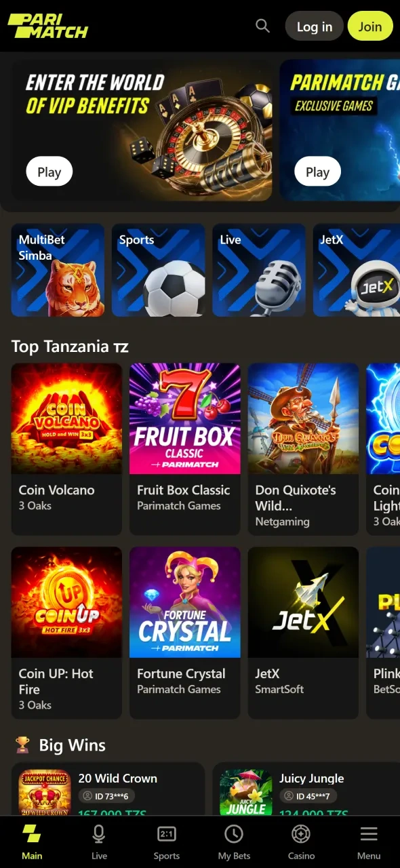400x868 pixels.
Task: Go to Sports scoreboard icon in bottom bar
Action: coord(166,834)
